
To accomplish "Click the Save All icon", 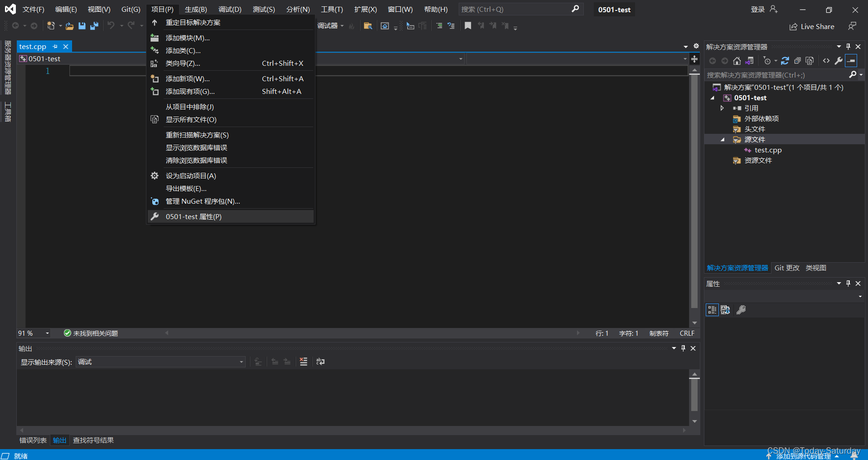I will pyautogui.click(x=94, y=26).
